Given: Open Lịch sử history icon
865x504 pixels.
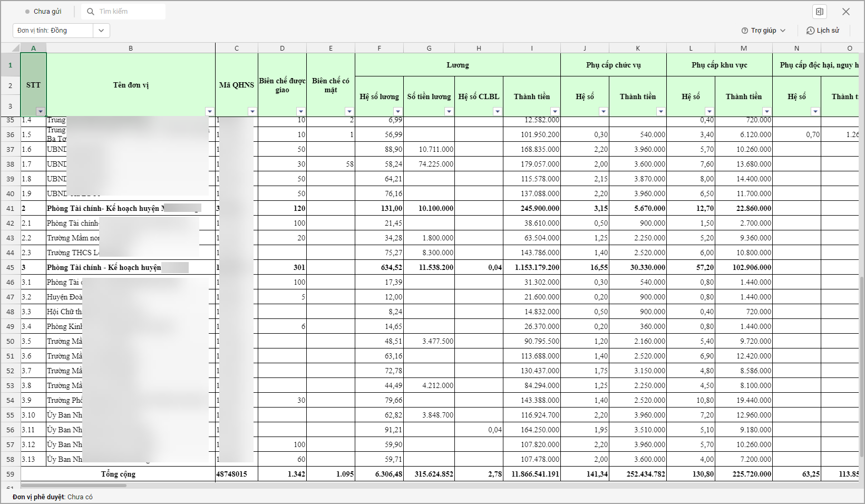Looking at the screenshot, I should click(810, 31).
